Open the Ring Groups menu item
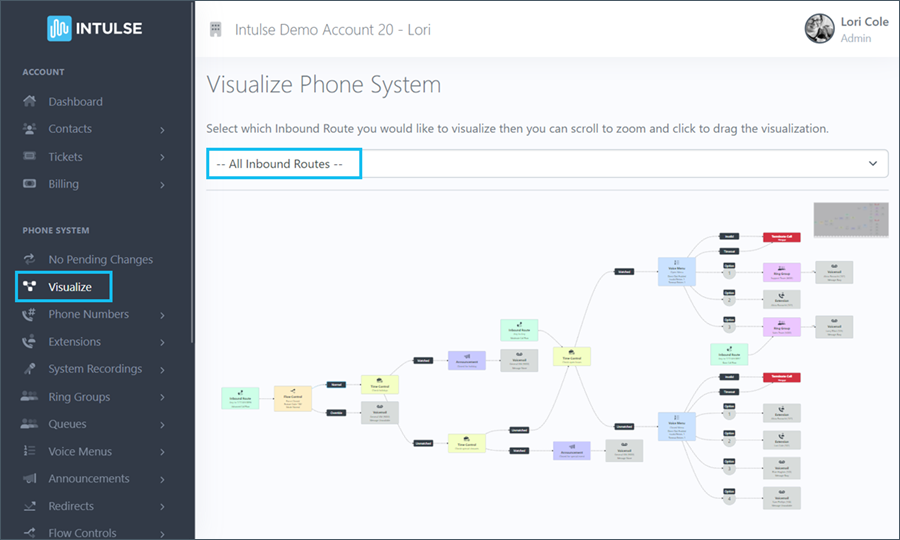 [x=79, y=397]
